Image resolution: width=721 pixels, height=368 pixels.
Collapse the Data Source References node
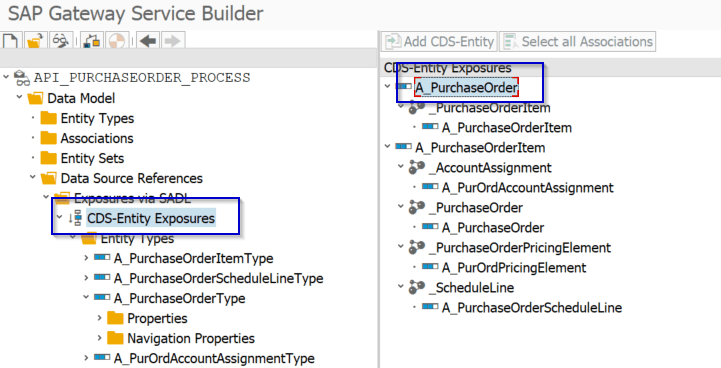(x=33, y=177)
